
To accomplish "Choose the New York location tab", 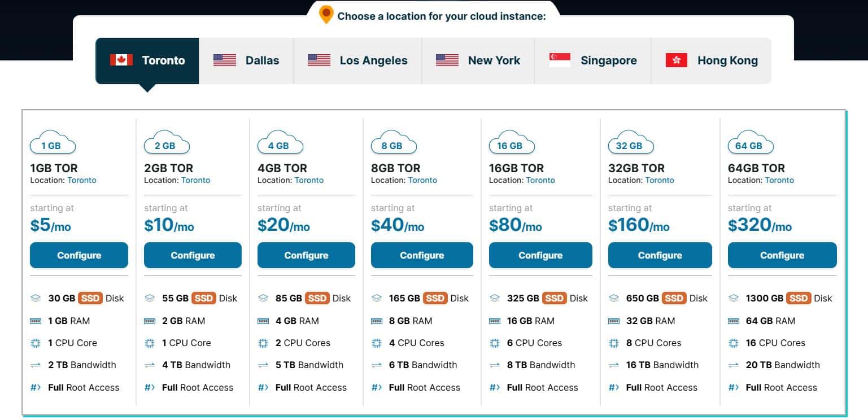I will [478, 60].
